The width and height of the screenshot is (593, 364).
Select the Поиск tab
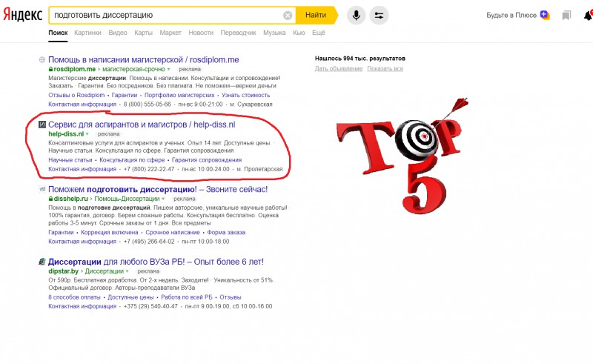click(x=58, y=33)
